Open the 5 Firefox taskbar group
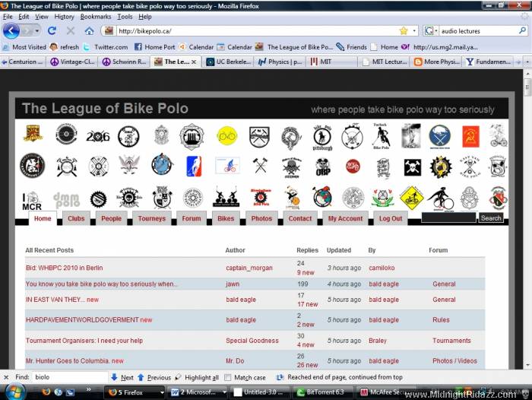This screenshot has width=532, height=400. click(136, 392)
